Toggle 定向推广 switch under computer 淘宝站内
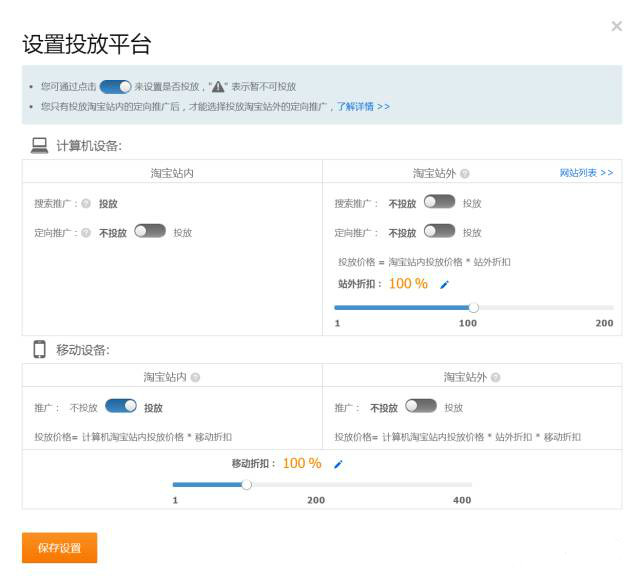Viewport: 640px width, 583px height. [x=150, y=231]
